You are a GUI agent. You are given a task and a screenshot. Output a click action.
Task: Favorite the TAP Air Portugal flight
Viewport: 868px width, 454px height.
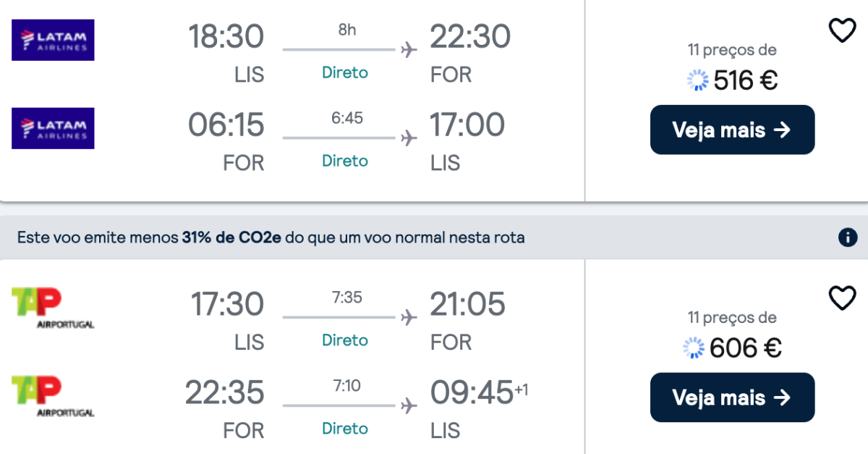[842, 298]
